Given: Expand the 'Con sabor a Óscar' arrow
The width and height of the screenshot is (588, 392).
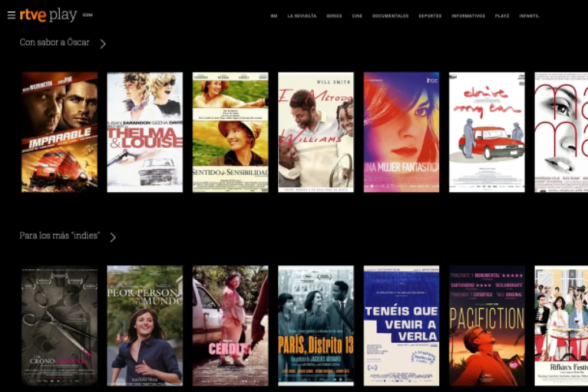Looking at the screenshot, I should click(103, 44).
